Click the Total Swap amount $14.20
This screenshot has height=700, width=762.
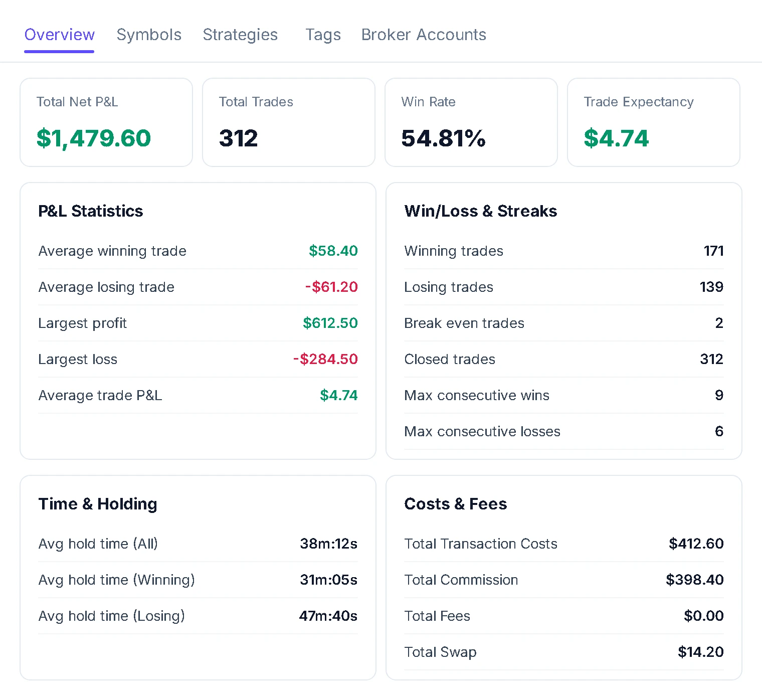tap(700, 652)
